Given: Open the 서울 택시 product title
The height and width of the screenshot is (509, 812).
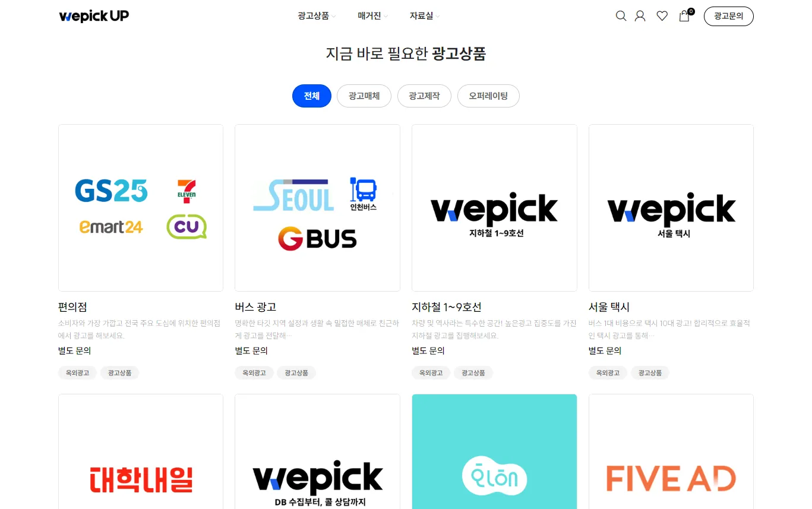Looking at the screenshot, I should tap(609, 307).
